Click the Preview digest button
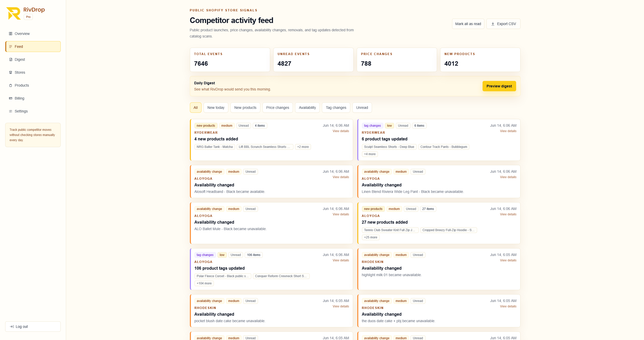 499,86
